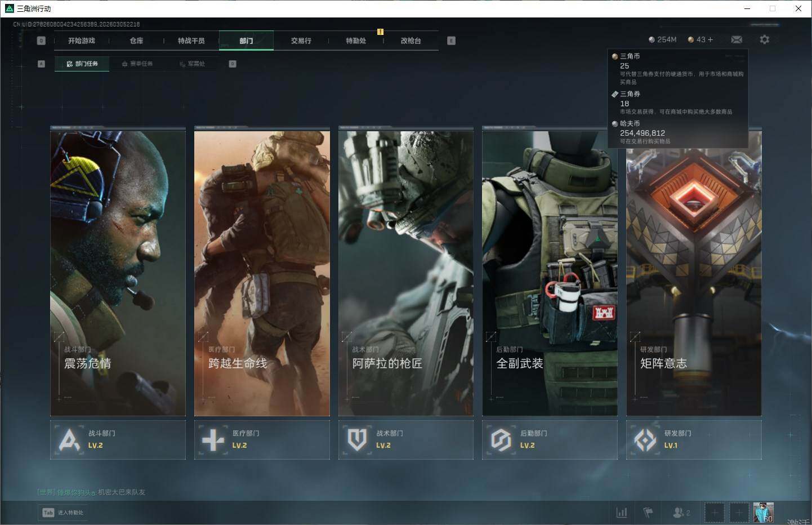Select the 军需处 sub-tab

click(193, 64)
